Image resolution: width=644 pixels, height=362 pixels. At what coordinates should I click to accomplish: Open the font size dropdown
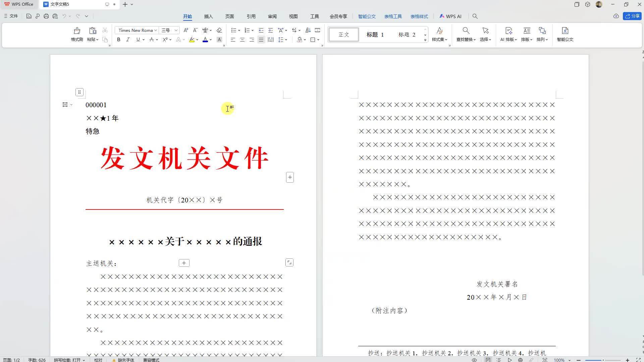point(175,30)
